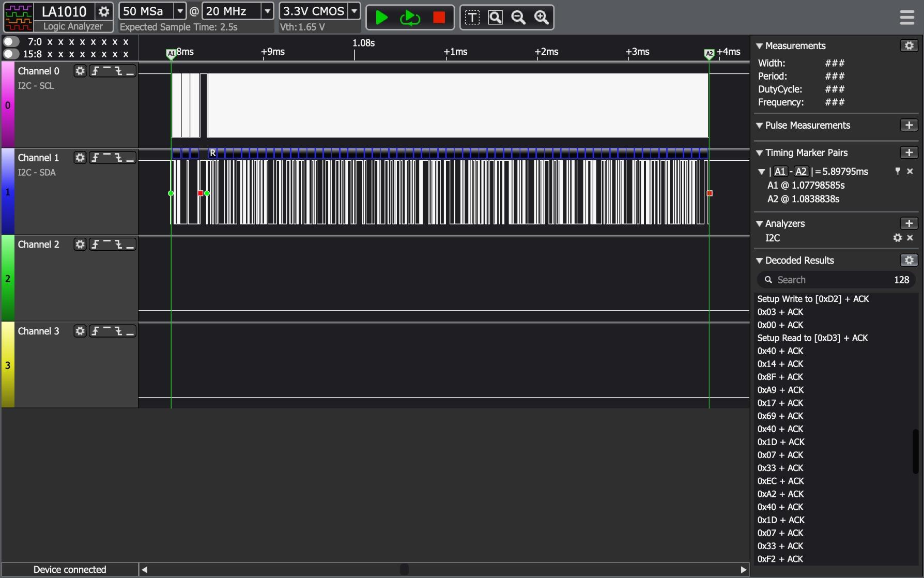Select the A2 timeline marker
This screenshot has width=924, height=578.
[x=710, y=54]
